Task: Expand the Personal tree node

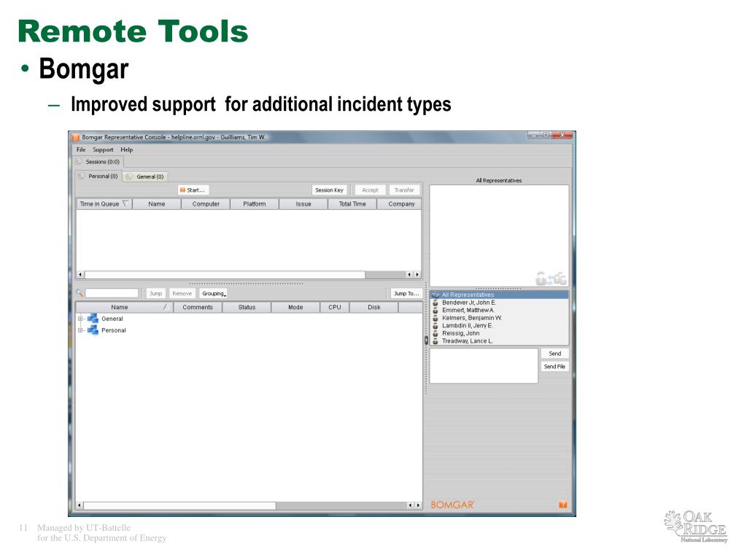Action: point(80,330)
